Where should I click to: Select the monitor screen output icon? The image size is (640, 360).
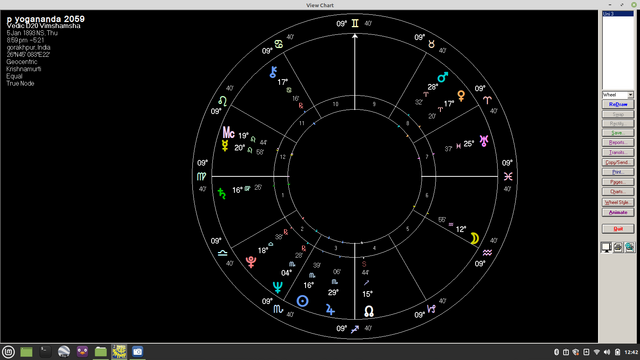click(x=606, y=247)
